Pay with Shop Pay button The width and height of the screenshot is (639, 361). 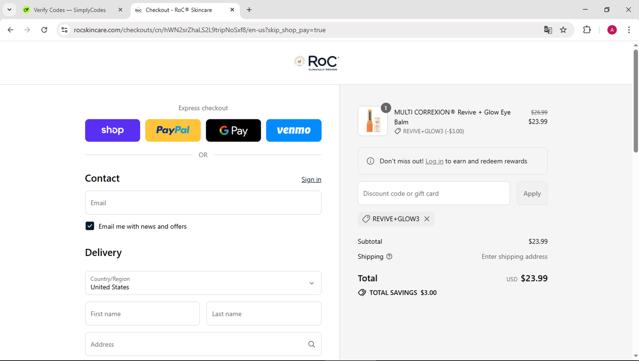[x=112, y=130]
